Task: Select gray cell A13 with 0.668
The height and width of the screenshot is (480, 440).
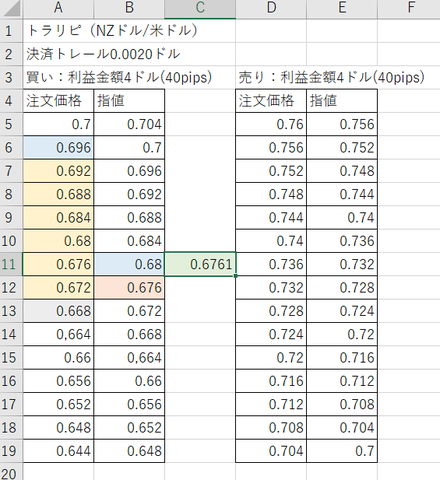Action: click(x=58, y=311)
